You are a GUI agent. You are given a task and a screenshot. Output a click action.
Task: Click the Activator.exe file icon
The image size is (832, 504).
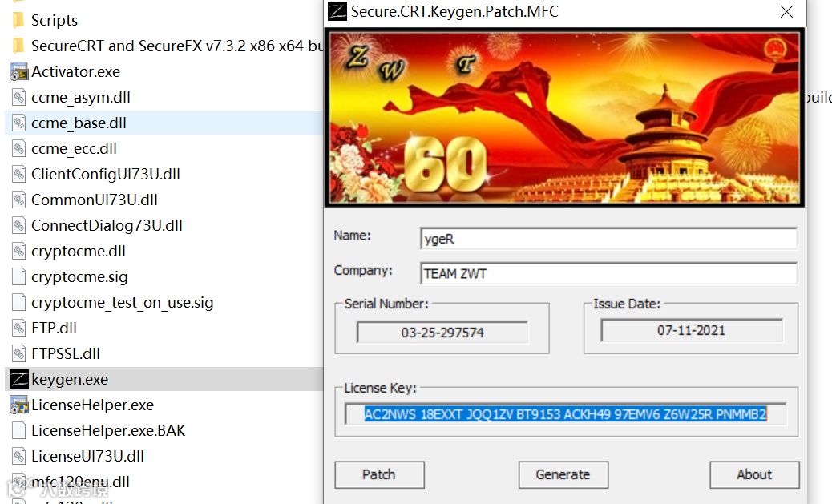pos(18,71)
